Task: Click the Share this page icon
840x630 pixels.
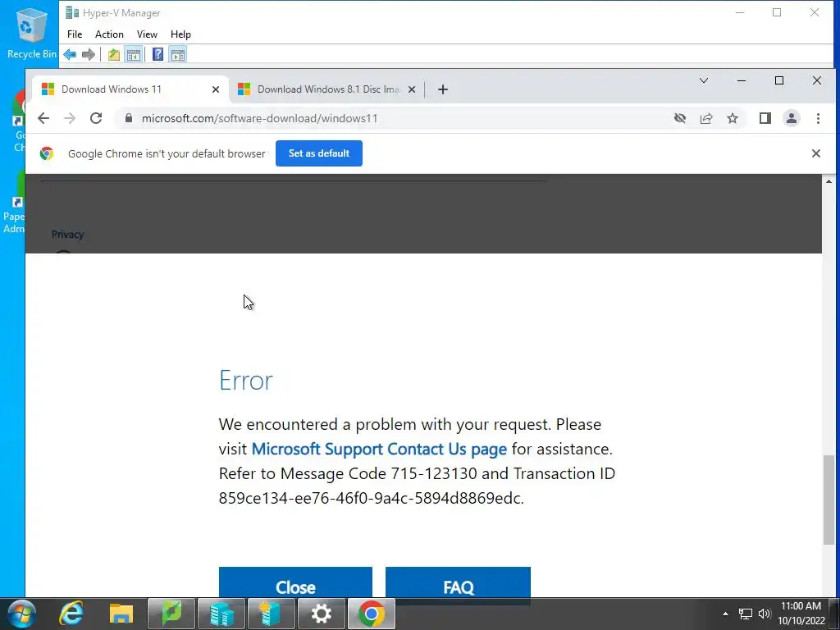Action: click(x=706, y=118)
